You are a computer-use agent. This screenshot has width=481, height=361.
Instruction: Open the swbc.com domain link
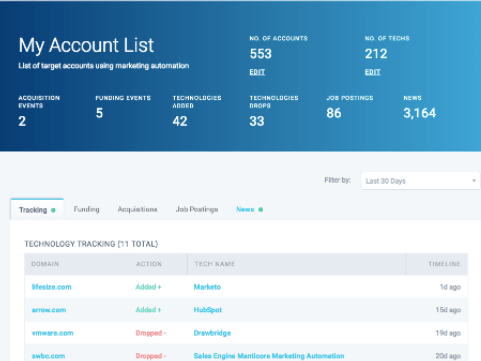(x=48, y=356)
